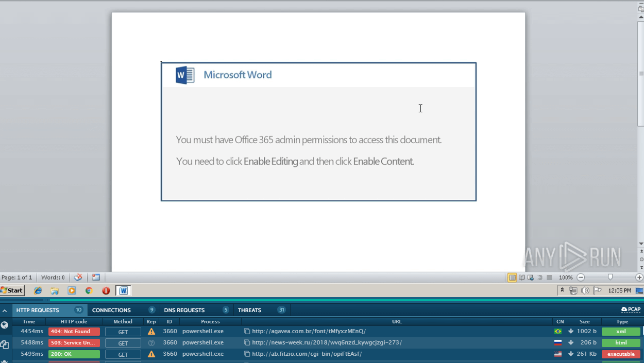Screen dimensions: 644x363
Task: Click GET method button on 5493ms row
Action: point(123,354)
